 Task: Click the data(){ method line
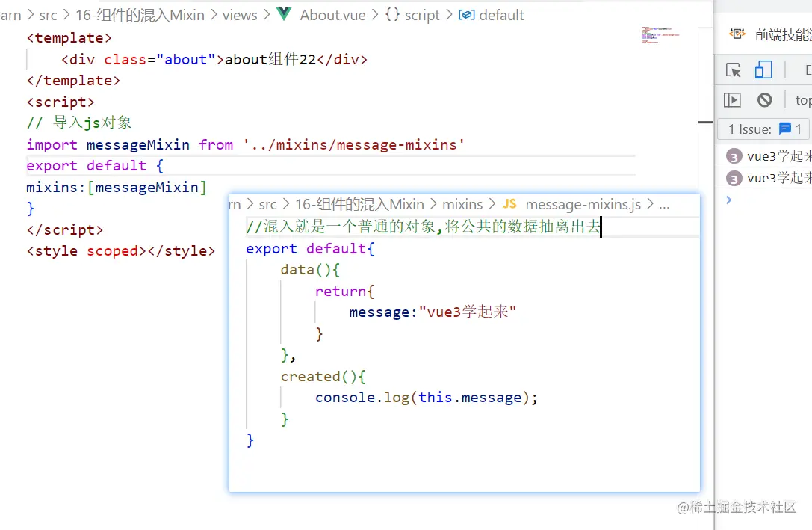[310, 269]
